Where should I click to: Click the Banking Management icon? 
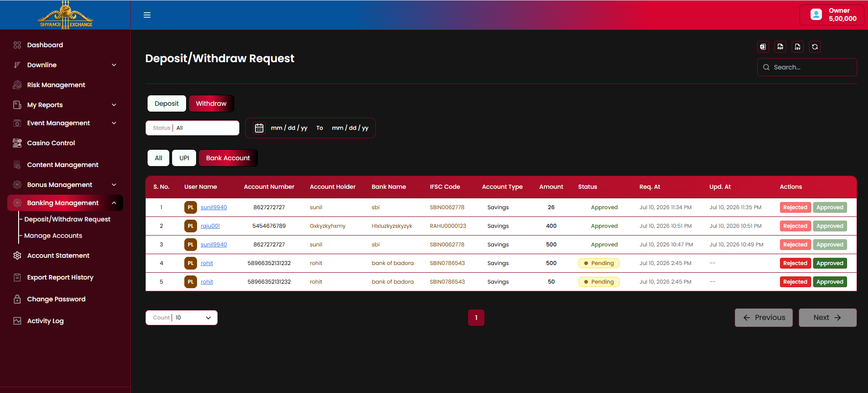coord(17,203)
